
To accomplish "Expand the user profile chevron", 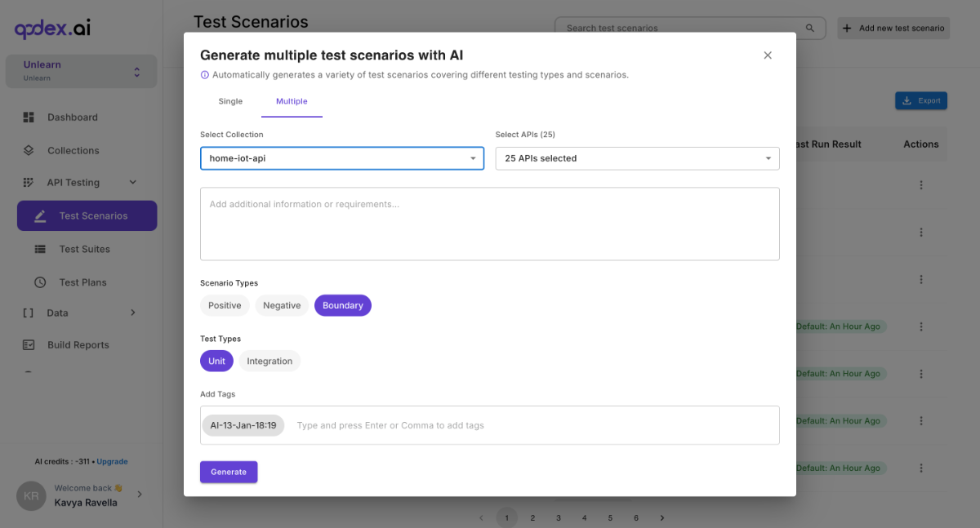I will pyautogui.click(x=140, y=495).
